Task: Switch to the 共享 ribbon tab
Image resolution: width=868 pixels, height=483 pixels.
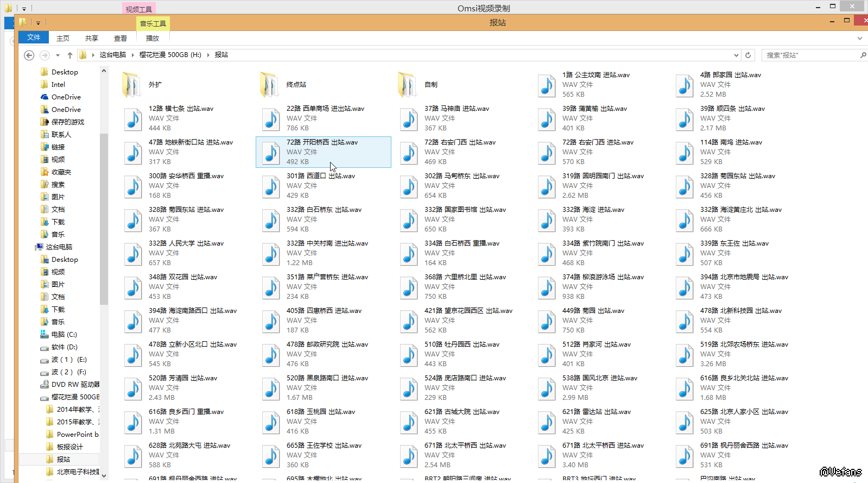Action: coord(92,38)
